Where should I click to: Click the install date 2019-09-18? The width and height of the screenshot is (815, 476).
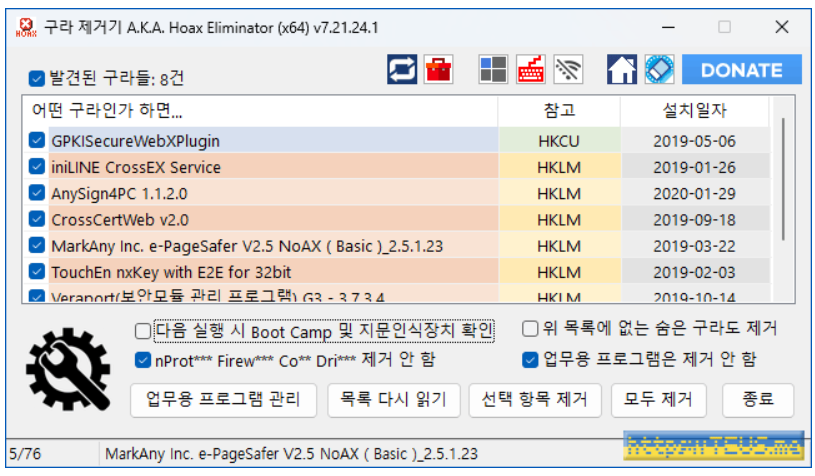pyautogui.click(x=694, y=220)
